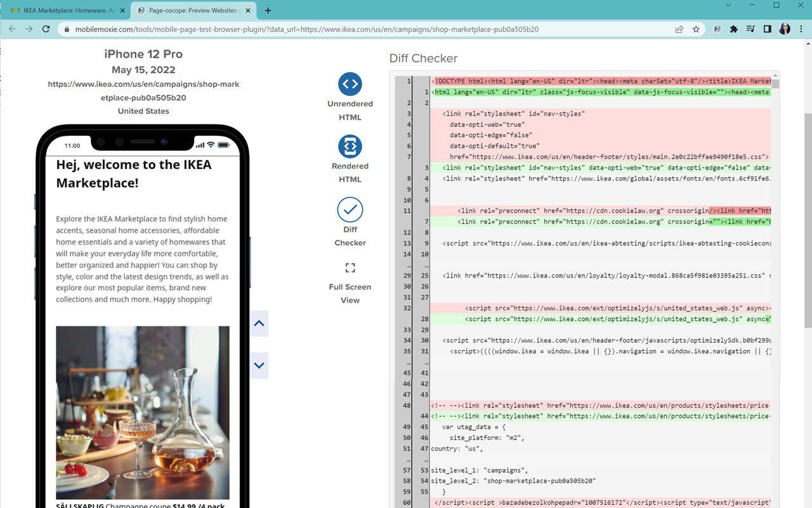Click the site security padlock icon
The width and height of the screenshot is (812, 508).
click(67, 29)
